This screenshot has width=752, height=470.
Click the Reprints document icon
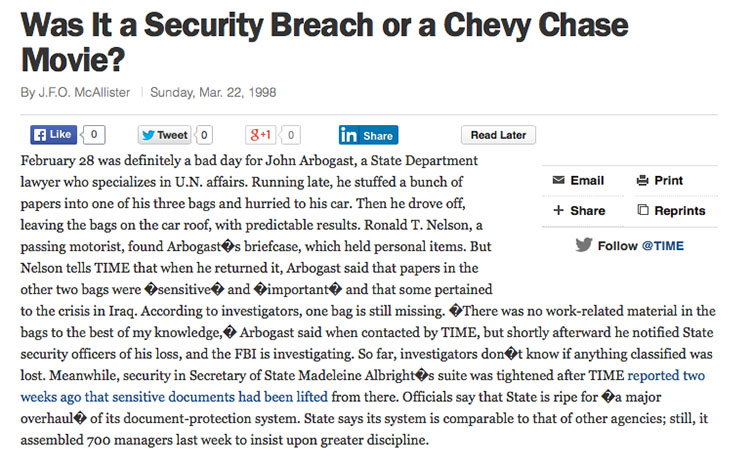pos(643,211)
